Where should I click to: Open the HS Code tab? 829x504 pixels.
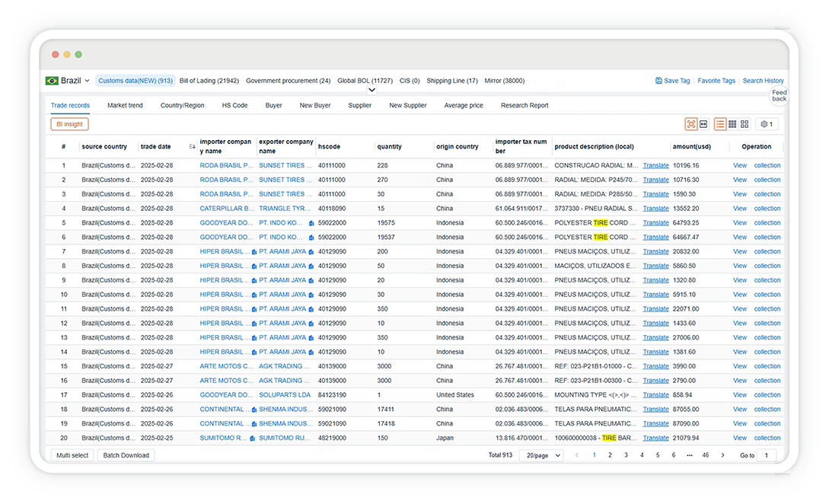[234, 106]
